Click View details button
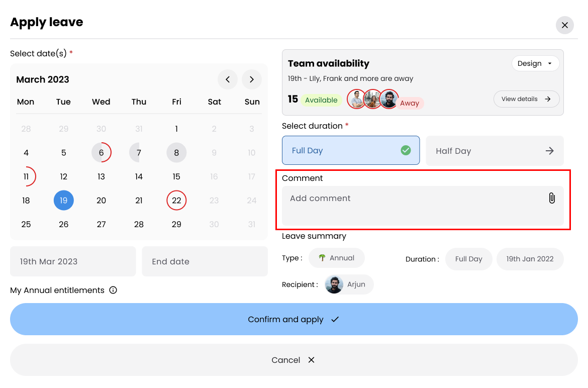 coord(526,99)
